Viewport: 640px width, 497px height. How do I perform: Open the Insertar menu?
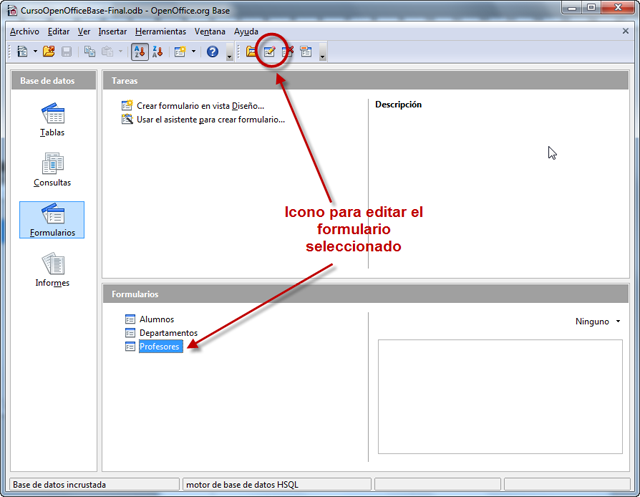coord(112,31)
